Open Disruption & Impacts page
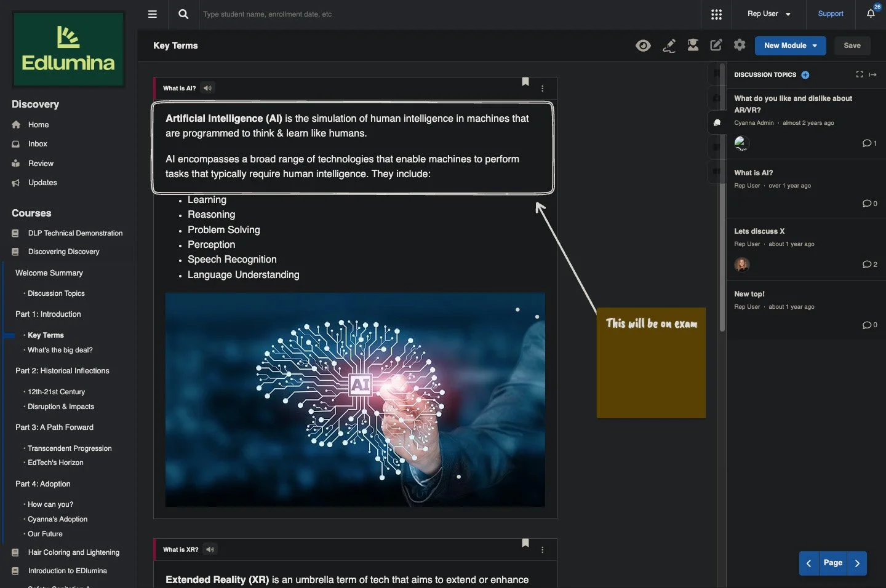 point(61,407)
